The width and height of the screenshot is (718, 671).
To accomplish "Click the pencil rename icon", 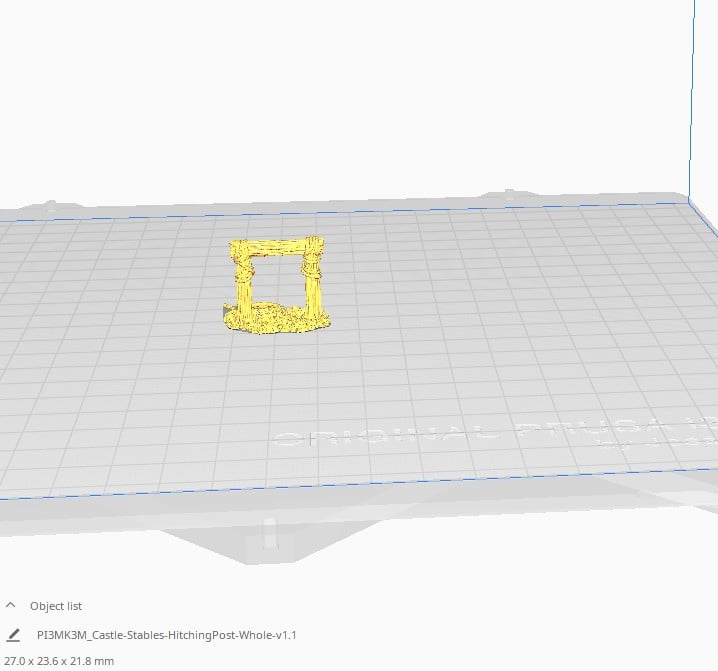I will coord(14,635).
